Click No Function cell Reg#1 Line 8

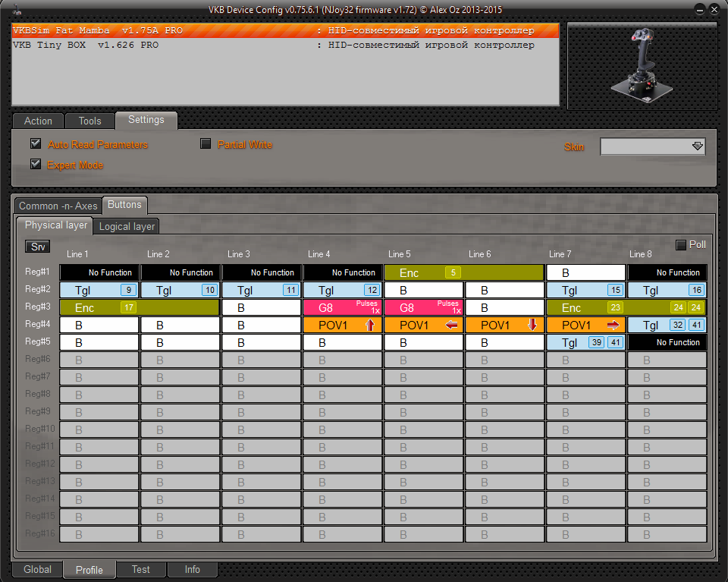tap(667, 272)
